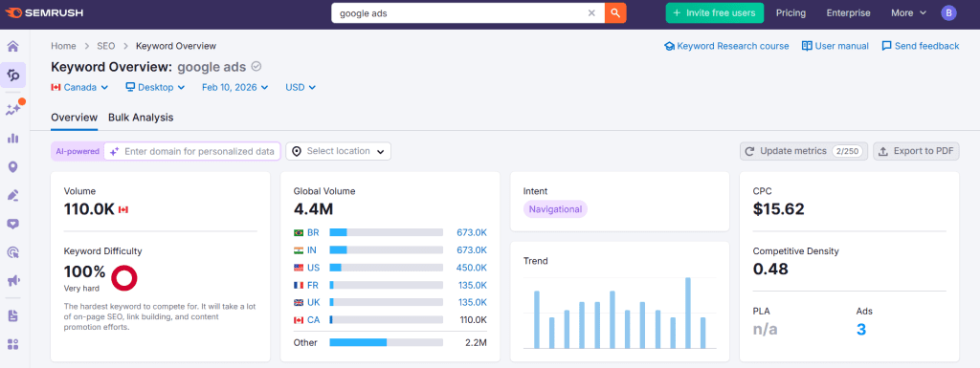980x368 pixels.
Task: Open Home icon in left sidebar
Action: tap(13, 46)
